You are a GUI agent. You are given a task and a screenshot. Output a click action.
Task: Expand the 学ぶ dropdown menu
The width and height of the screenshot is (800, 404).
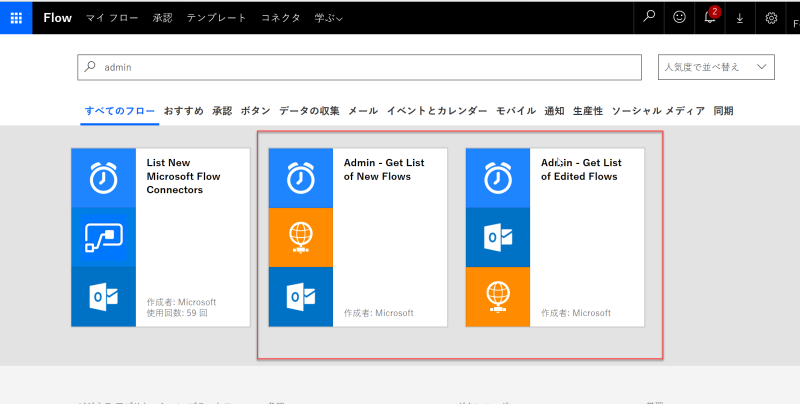(329, 18)
